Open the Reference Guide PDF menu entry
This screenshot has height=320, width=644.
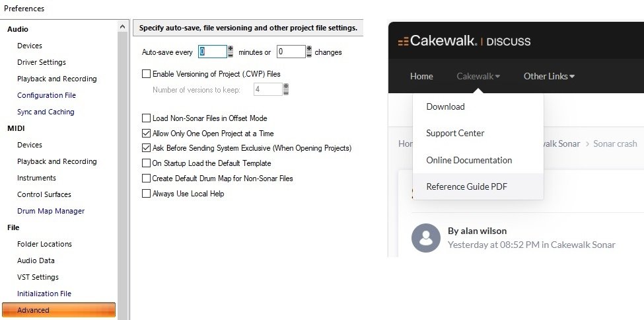(x=478, y=186)
